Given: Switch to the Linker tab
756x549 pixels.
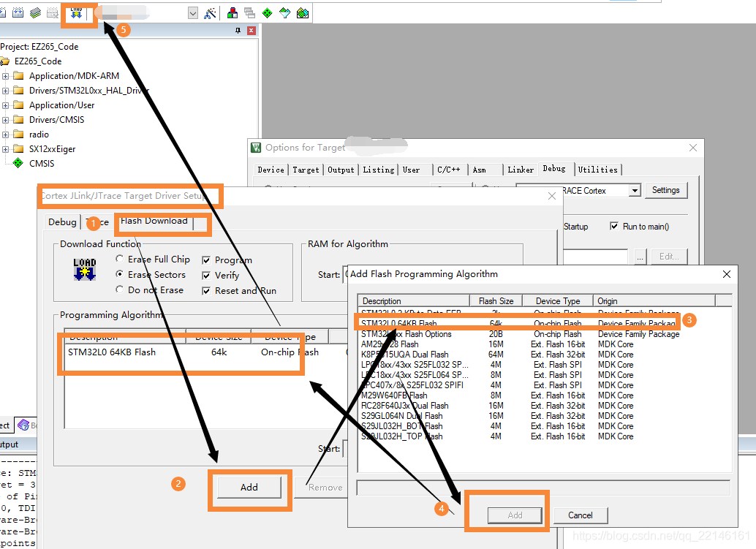Looking at the screenshot, I should pos(521,170).
